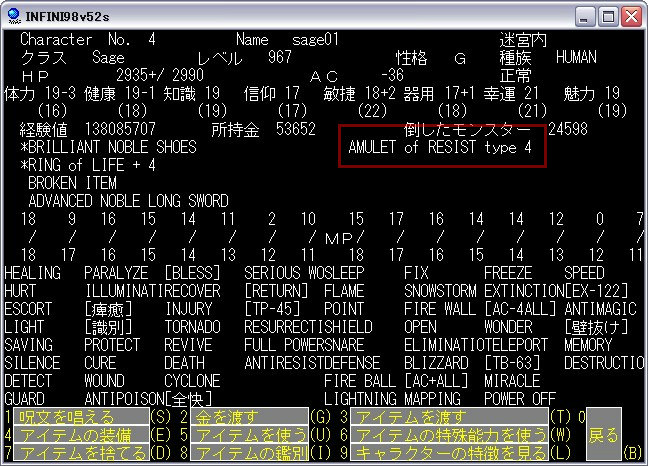
Task: Click the character name sage01
Action: point(316,40)
